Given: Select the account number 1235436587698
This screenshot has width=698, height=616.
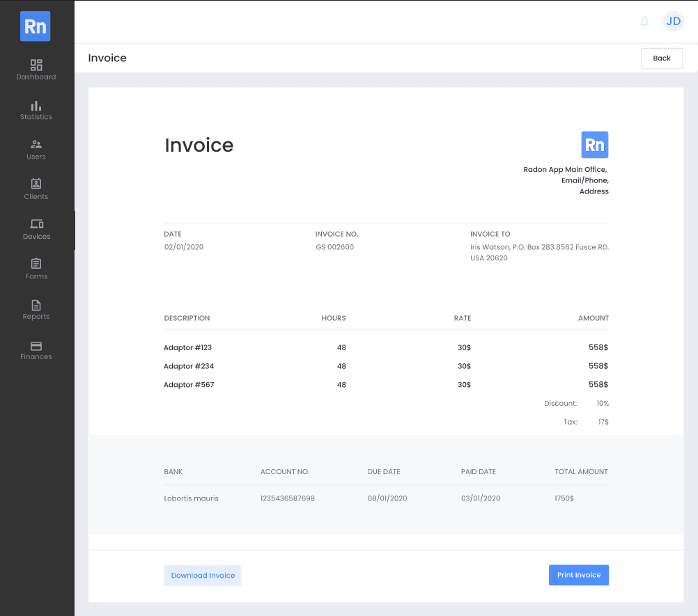Looking at the screenshot, I should tap(287, 498).
